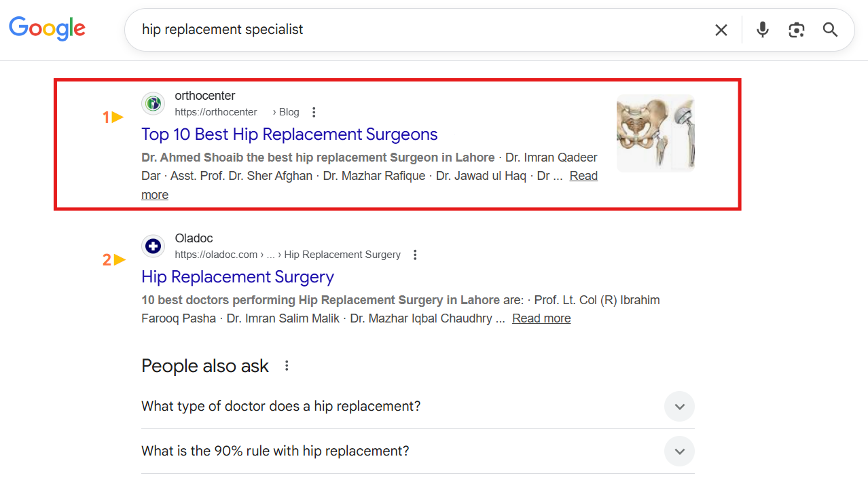The height and width of the screenshot is (480, 868).
Task: Click Read more under Oladoc snippet
Action: pos(541,318)
